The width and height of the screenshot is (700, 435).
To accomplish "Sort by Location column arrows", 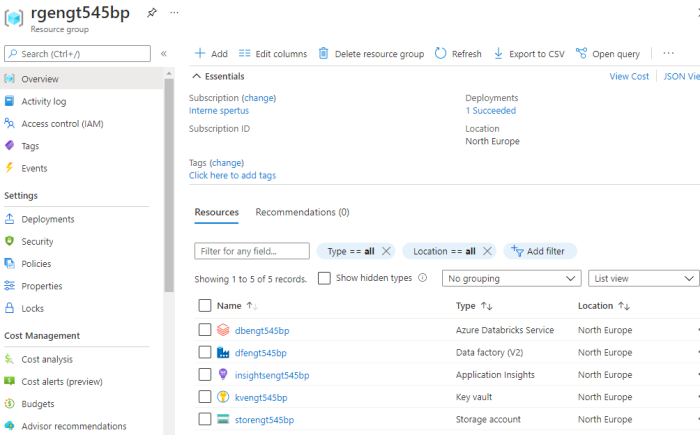I will pos(624,306).
